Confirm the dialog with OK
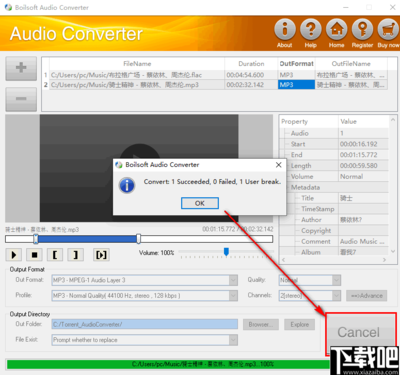Image resolution: width=400 pixels, height=375 pixels. point(200,203)
